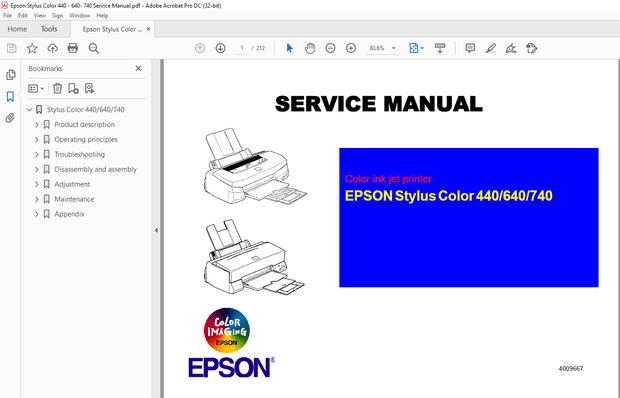
Task: Click the current page number field
Action: [242, 48]
